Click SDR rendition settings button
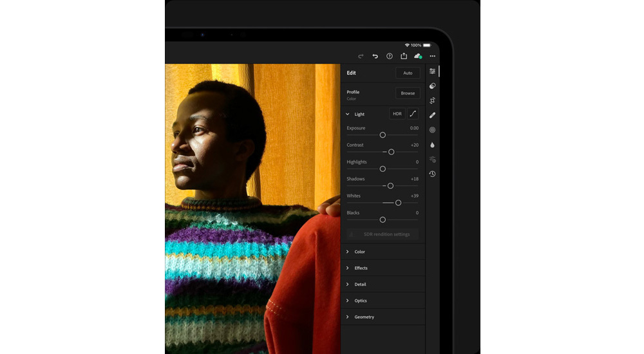The width and height of the screenshot is (644, 354). click(x=383, y=234)
